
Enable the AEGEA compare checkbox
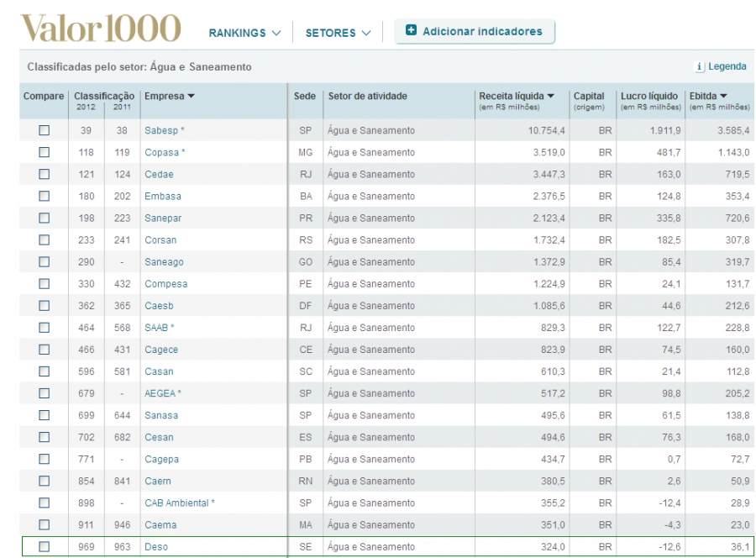[44, 393]
